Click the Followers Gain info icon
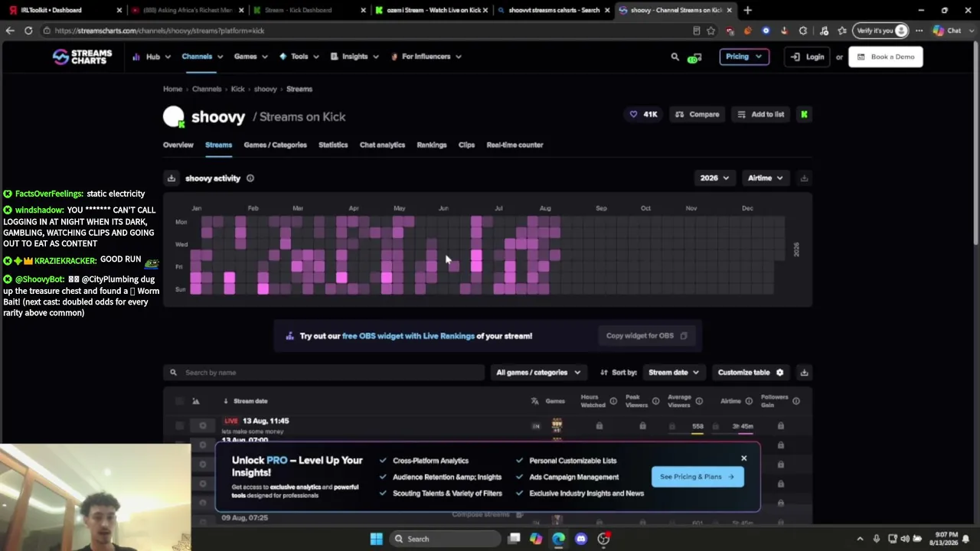The width and height of the screenshot is (980, 551). coord(796,401)
